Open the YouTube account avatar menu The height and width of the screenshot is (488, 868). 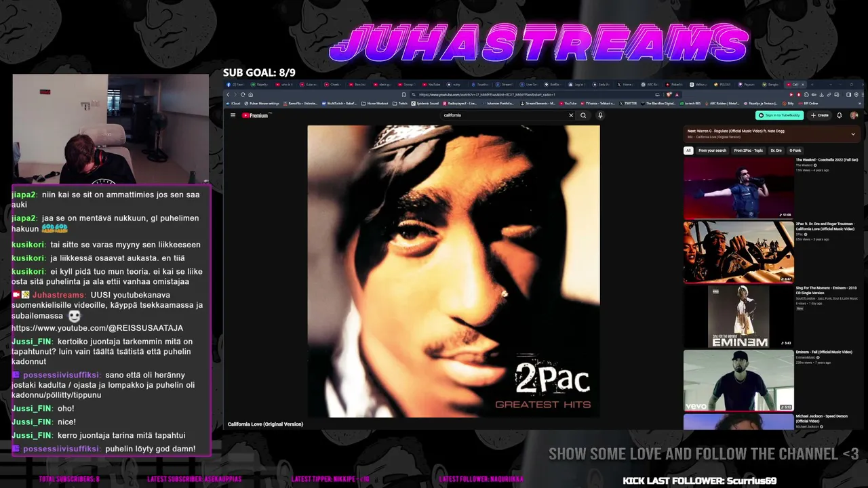[854, 115]
